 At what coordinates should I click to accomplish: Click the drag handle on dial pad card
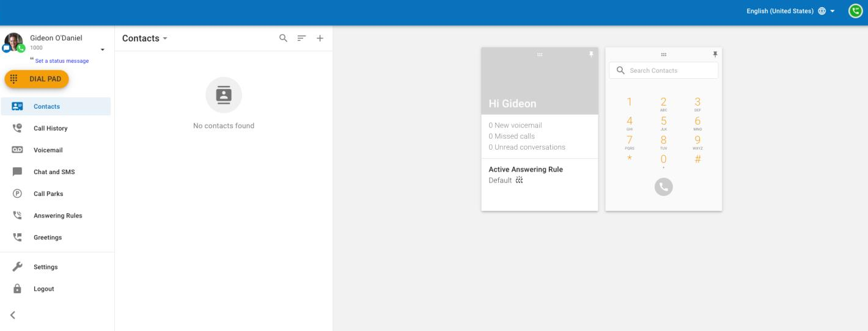click(x=664, y=54)
